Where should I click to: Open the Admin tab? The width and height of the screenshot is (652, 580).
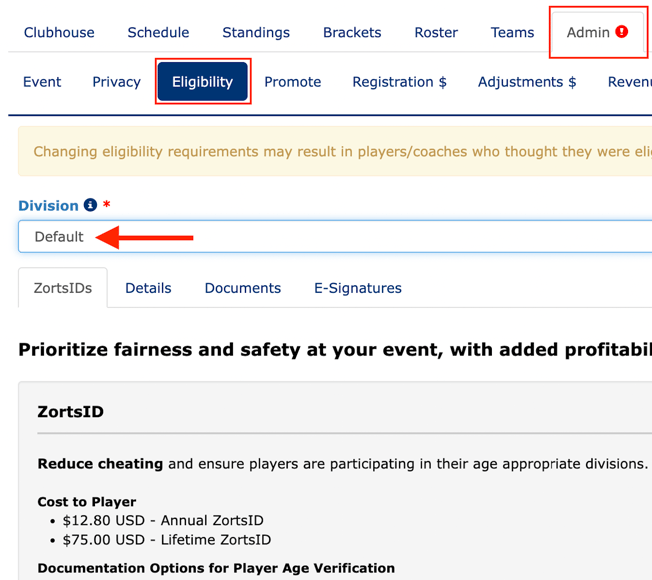[x=588, y=32]
